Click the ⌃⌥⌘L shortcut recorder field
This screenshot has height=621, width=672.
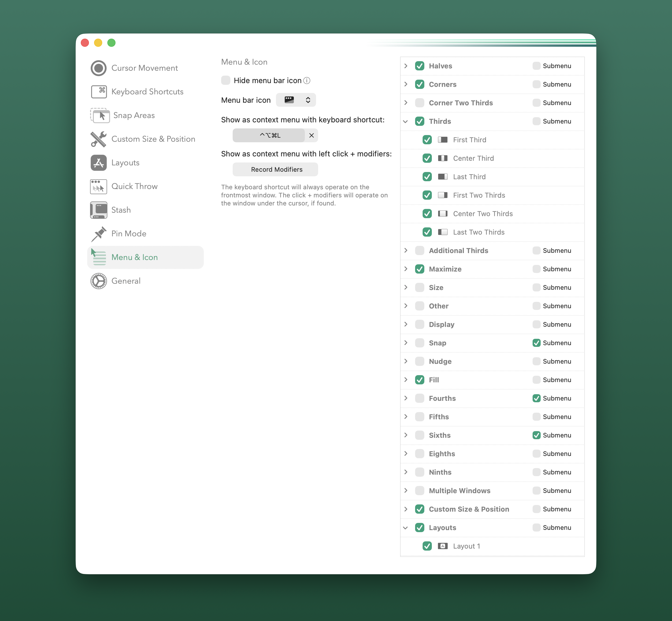click(269, 135)
